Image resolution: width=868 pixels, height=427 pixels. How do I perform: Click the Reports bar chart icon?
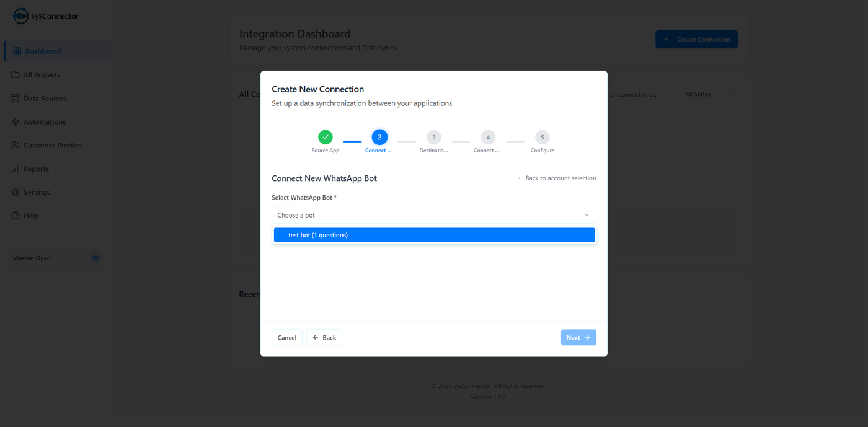click(15, 169)
